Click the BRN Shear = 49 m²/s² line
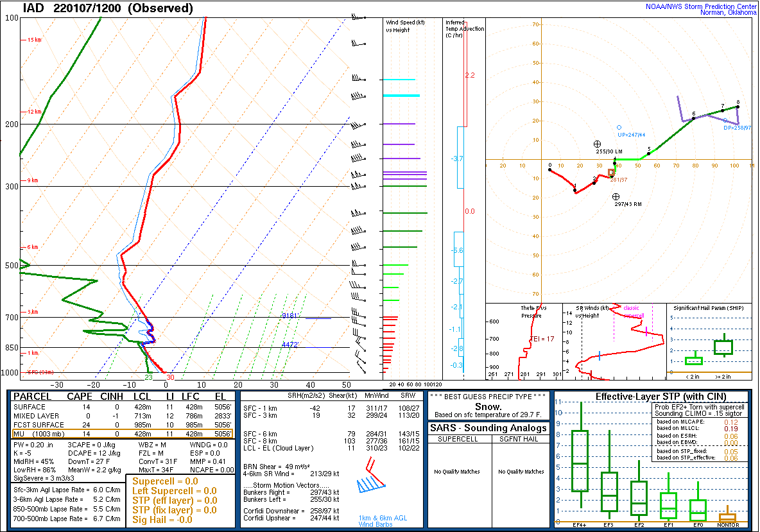This screenshot has width=760, height=532. pyautogui.click(x=277, y=467)
